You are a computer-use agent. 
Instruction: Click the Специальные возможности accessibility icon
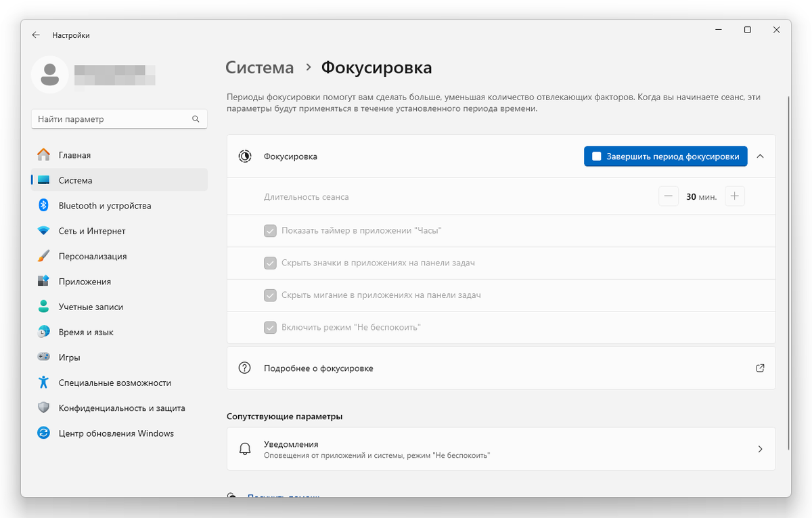pyautogui.click(x=44, y=383)
